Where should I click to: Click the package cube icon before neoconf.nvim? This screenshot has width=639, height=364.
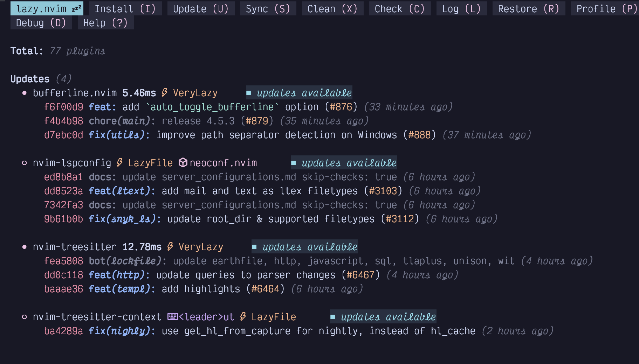click(183, 163)
